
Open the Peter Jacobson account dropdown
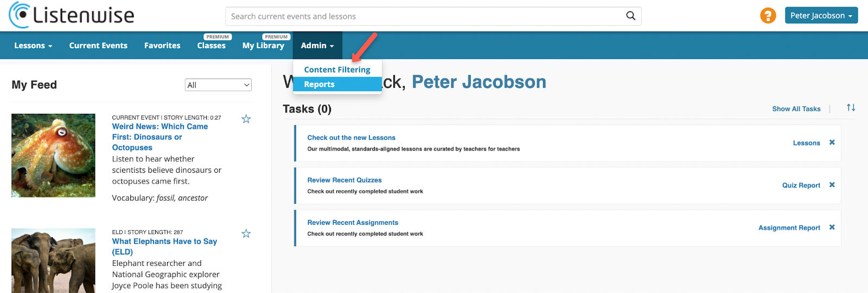[821, 16]
